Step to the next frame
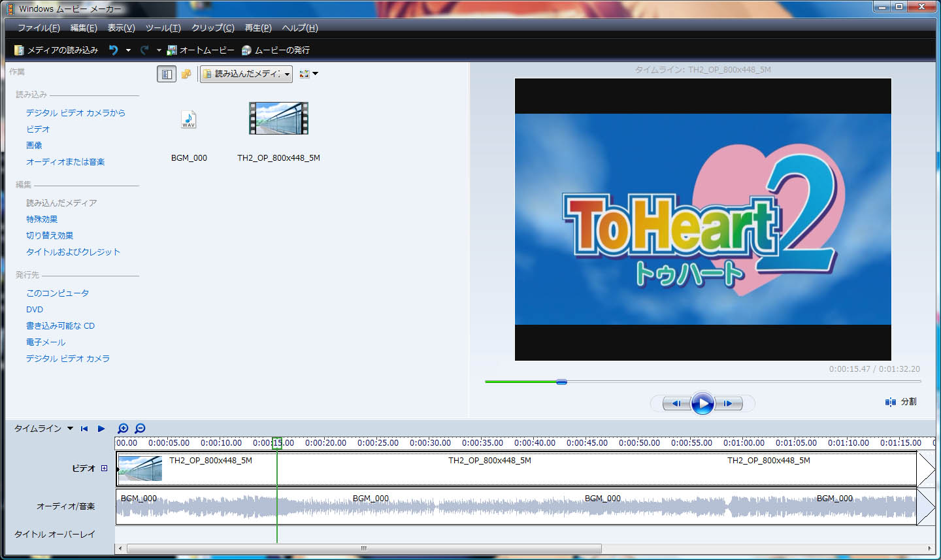This screenshot has height=560, width=941. [x=729, y=404]
